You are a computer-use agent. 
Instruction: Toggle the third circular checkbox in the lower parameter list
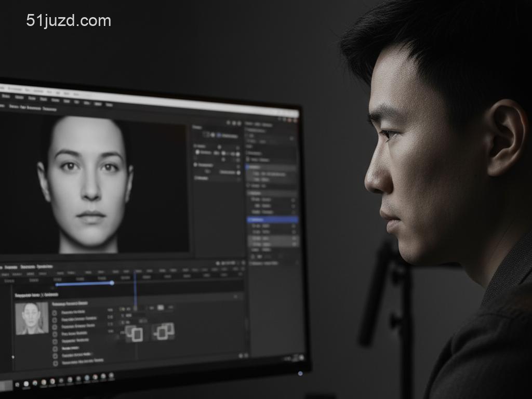pos(55,327)
